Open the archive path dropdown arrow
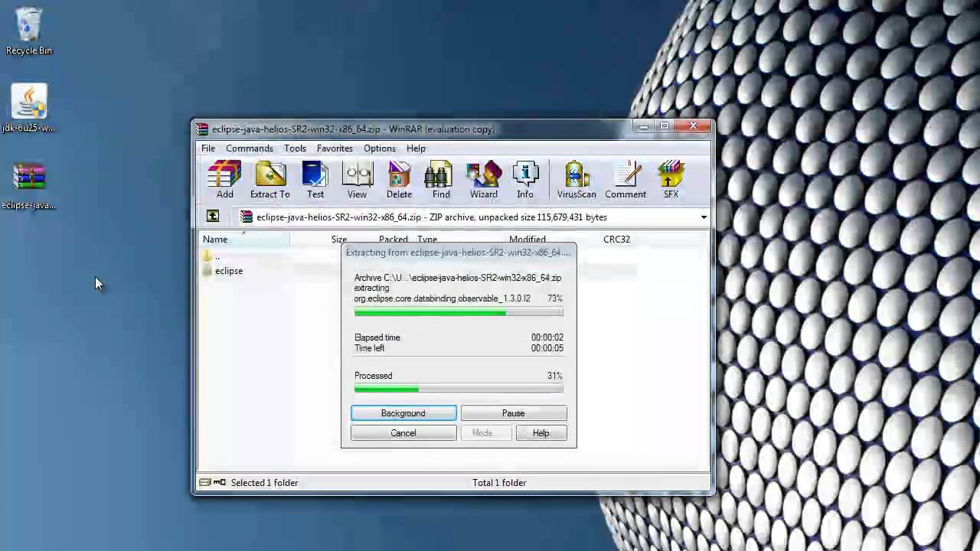 tap(704, 217)
